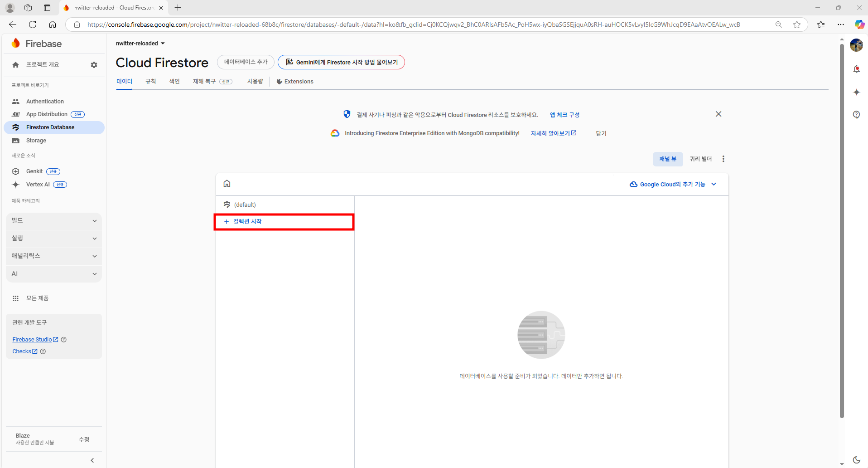
Task: Expand the AI category
Action: [x=54, y=274]
